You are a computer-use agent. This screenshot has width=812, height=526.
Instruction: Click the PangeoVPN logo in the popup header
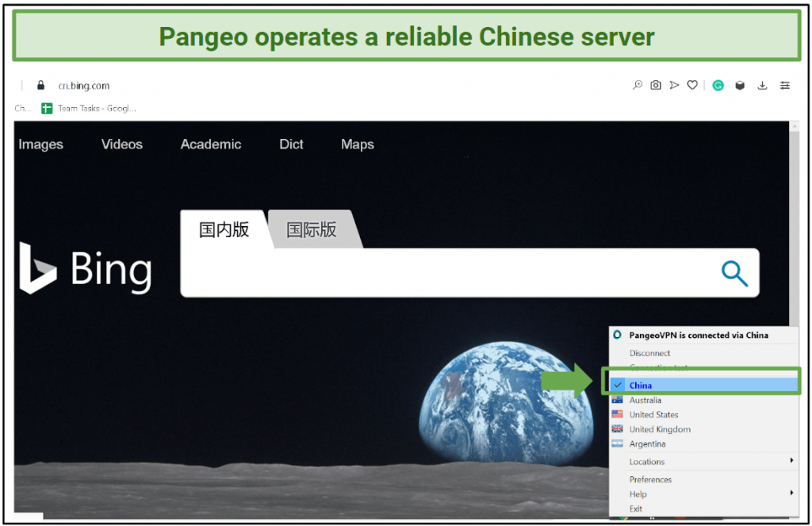pyautogui.click(x=616, y=335)
